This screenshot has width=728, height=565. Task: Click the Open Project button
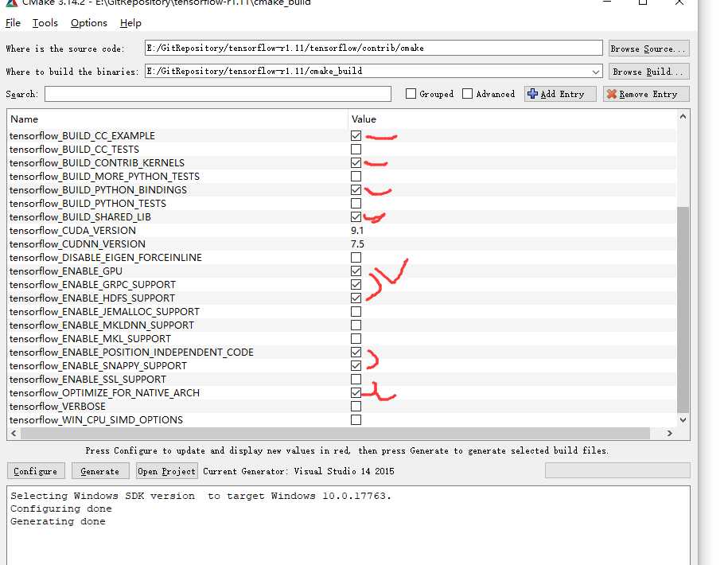(x=166, y=471)
